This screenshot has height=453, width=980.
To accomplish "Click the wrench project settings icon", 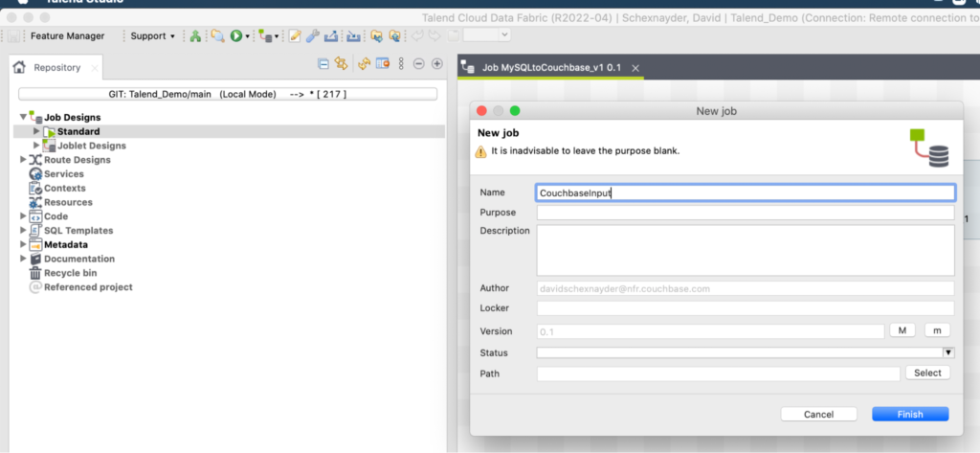I will (313, 36).
